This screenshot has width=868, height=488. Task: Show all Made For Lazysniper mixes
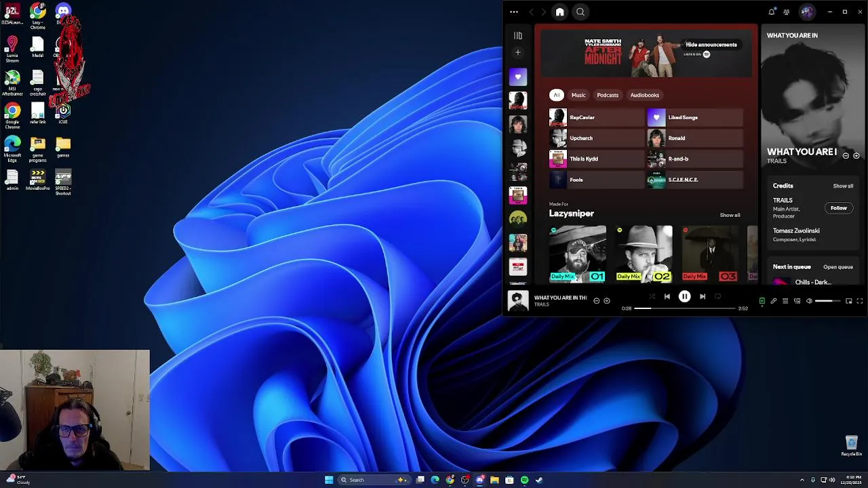click(730, 215)
